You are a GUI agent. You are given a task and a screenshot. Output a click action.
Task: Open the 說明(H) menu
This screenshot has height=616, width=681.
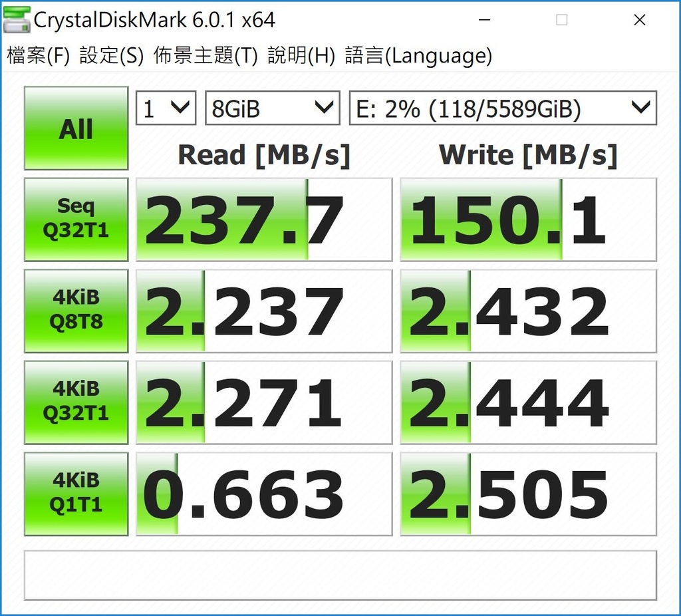(301, 56)
